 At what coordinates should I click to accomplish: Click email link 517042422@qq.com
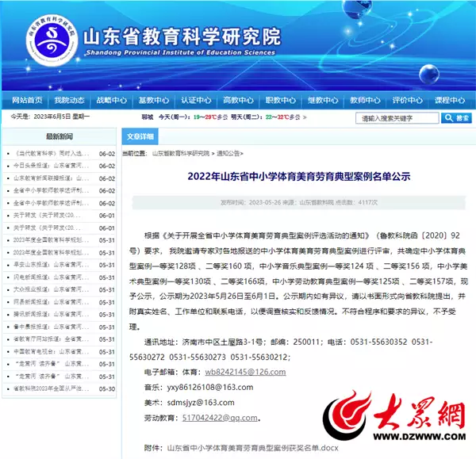tap(220, 418)
